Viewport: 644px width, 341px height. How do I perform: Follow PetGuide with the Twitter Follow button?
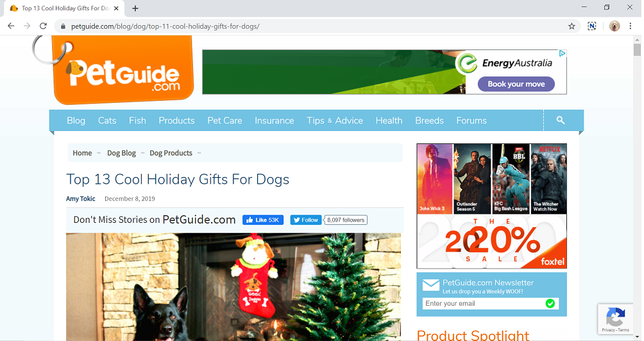point(306,220)
